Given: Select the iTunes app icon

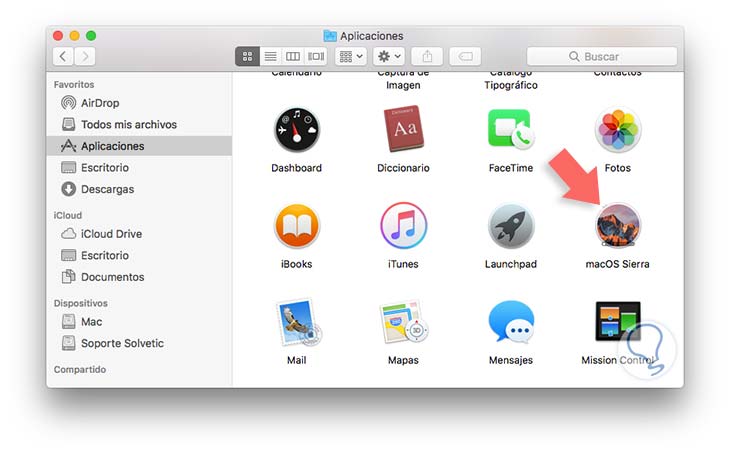Looking at the screenshot, I should 403,226.
